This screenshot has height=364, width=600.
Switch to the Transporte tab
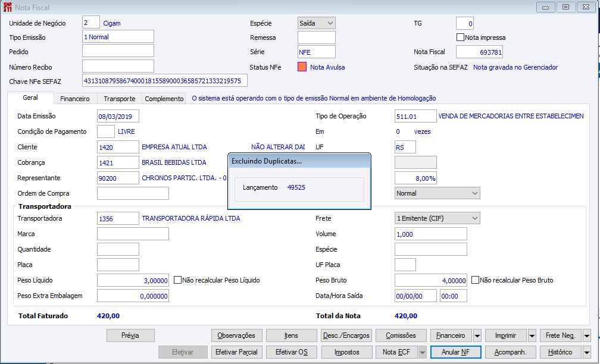(120, 99)
